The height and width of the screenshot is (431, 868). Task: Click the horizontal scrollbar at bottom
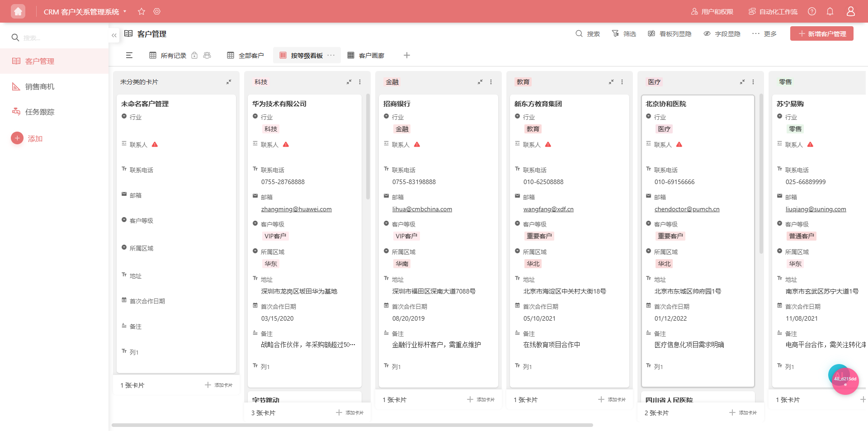click(352, 425)
